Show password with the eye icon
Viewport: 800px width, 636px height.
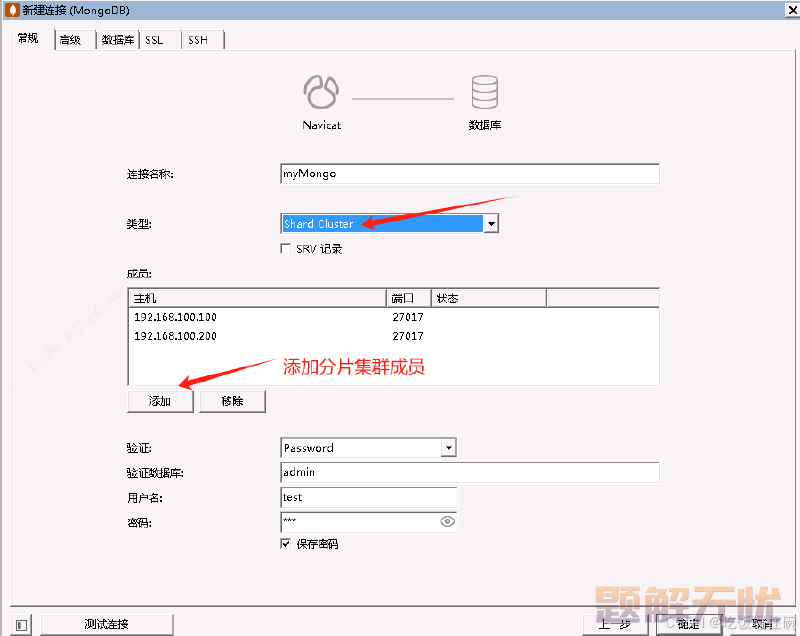pos(447,521)
